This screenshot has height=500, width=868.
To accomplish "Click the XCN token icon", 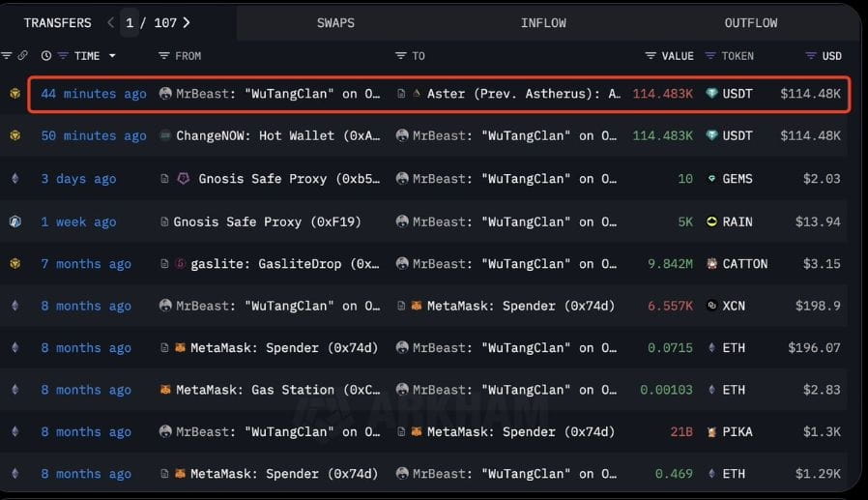I will (711, 306).
